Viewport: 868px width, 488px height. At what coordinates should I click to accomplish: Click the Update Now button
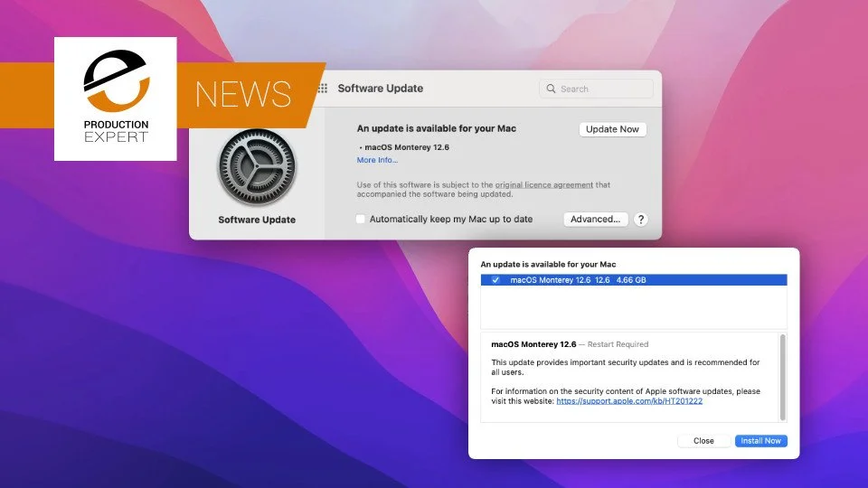pyautogui.click(x=612, y=129)
